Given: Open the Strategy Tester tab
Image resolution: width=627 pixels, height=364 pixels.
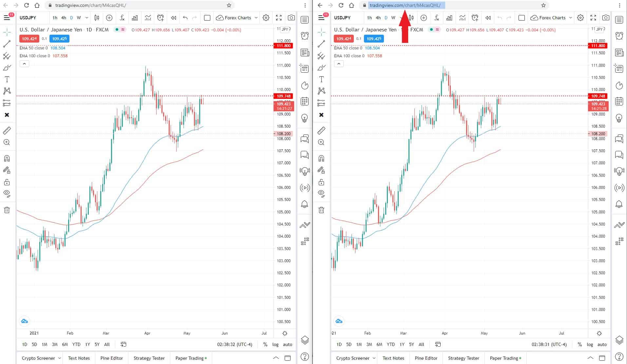Looking at the screenshot, I should [149, 358].
